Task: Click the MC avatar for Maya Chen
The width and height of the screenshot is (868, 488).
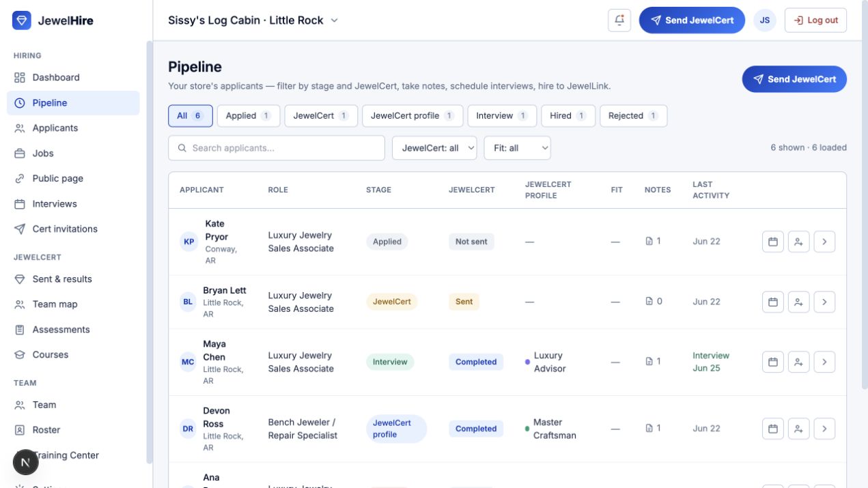Action: [x=188, y=362]
